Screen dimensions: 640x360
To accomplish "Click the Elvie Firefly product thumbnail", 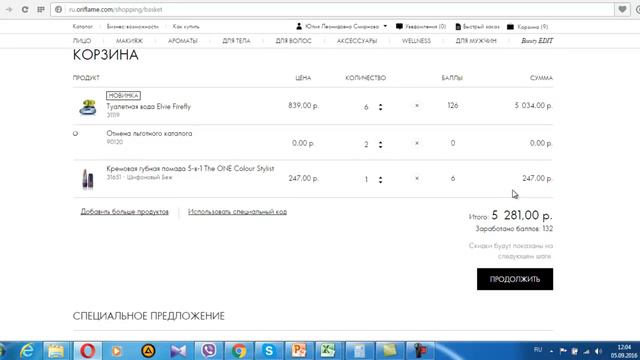I will [x=88, y=107].
